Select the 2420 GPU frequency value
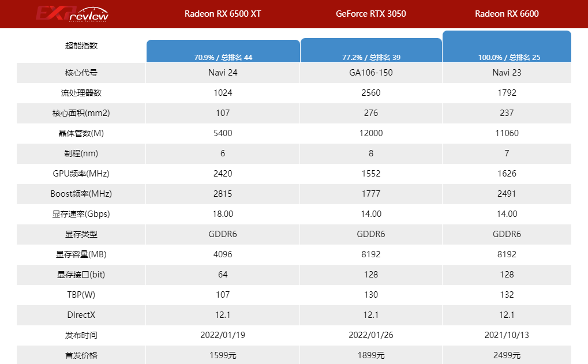 tap(223, 174)
